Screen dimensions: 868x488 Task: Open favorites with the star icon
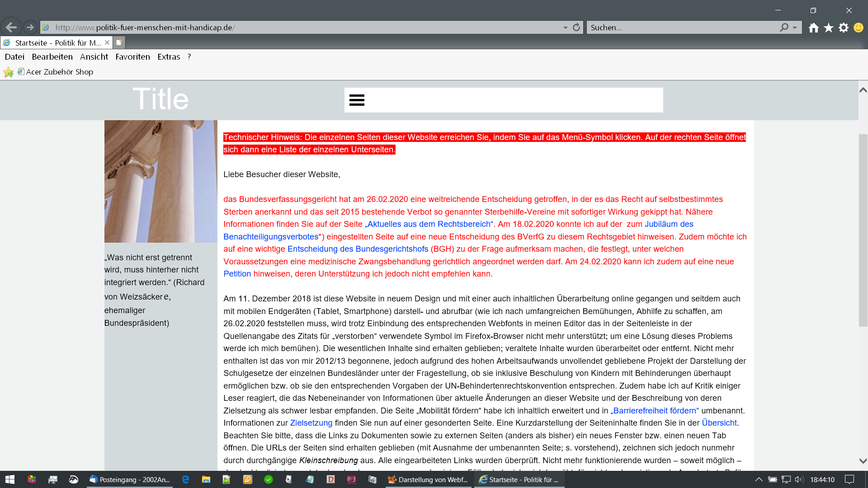[x=829, y=28]
